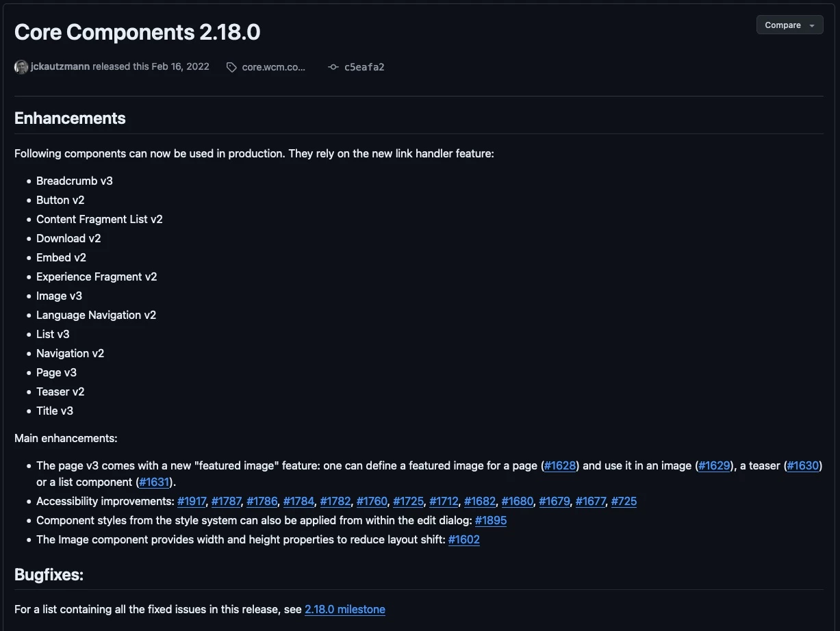The image size is (840, 631).
Task: Click the Core Components 2.18.0 title
Action: [x=138, y=32]
